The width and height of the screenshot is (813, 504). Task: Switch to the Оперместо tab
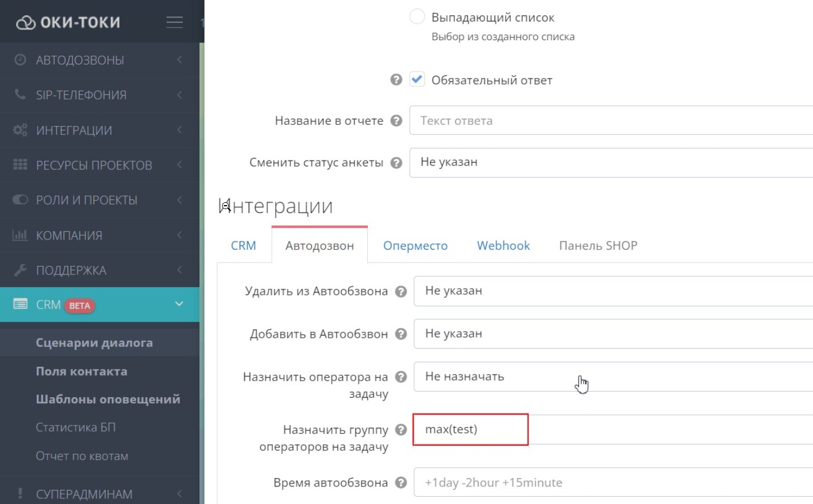415,246
